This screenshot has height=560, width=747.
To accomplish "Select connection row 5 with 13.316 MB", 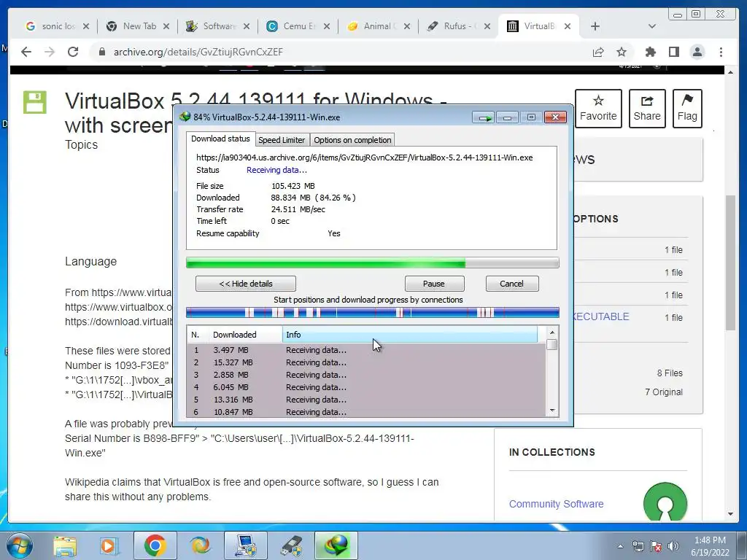I will (366, 400).
